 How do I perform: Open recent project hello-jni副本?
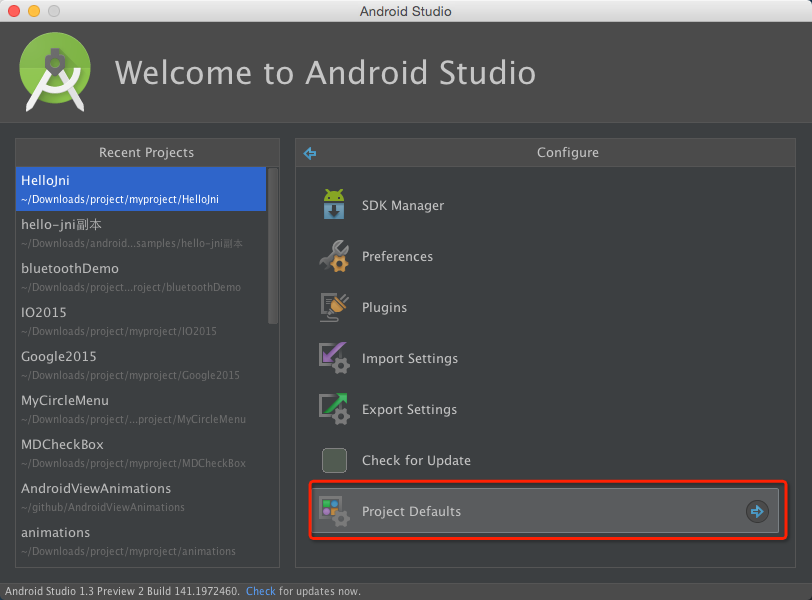(x=141, y=233)
